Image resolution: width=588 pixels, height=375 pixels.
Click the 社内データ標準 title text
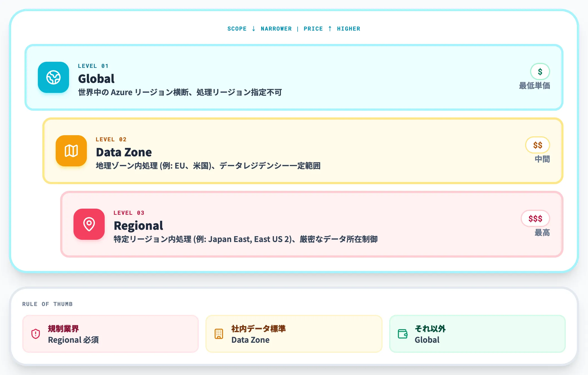coord(258,329)
